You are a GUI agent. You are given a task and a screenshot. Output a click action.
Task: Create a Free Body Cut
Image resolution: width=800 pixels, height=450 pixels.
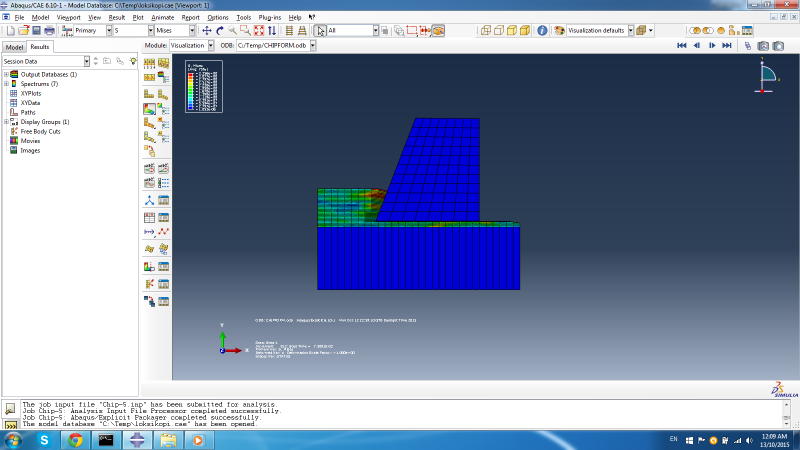[x=149, y=284]
